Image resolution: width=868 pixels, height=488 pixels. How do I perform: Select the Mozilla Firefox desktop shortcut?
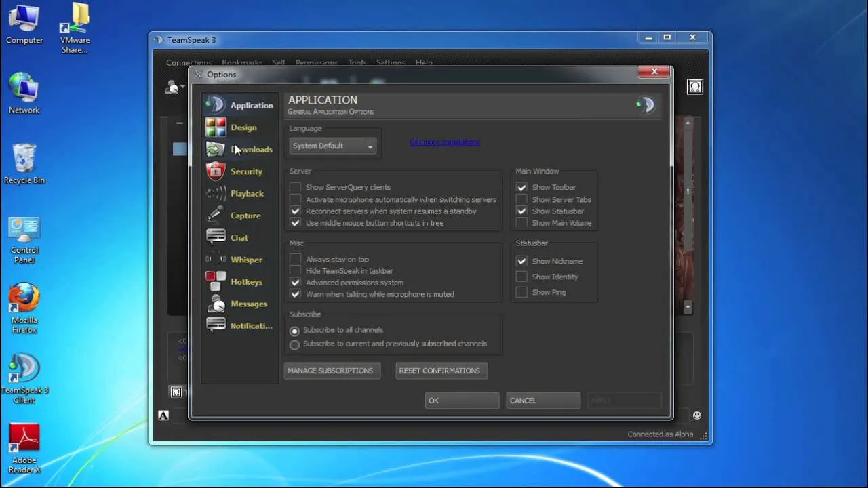coord(24,308)
